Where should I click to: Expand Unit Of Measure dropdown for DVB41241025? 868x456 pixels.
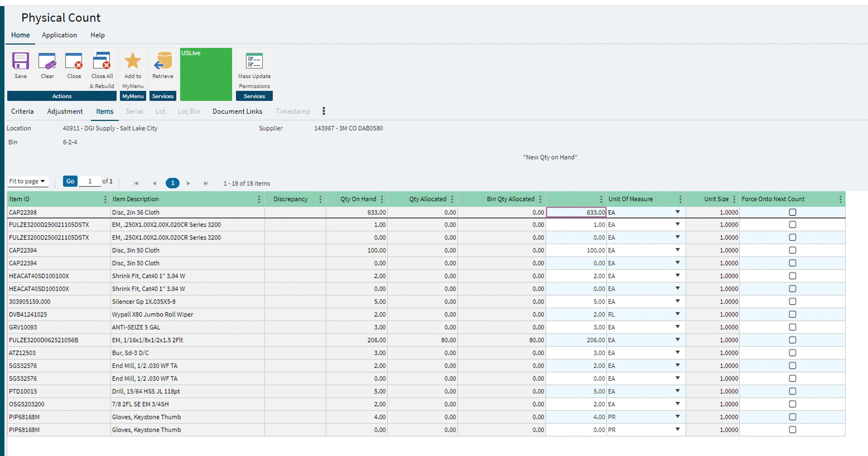677,314
